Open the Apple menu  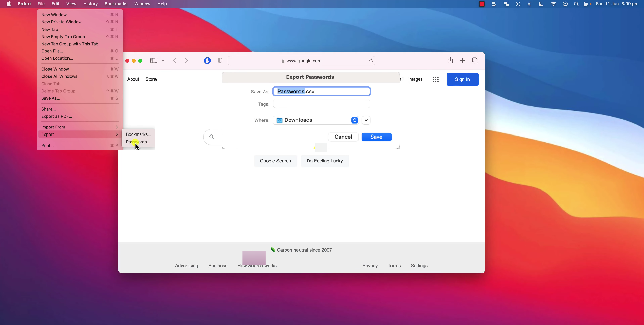pyautogui.click(x=9, y=4)
